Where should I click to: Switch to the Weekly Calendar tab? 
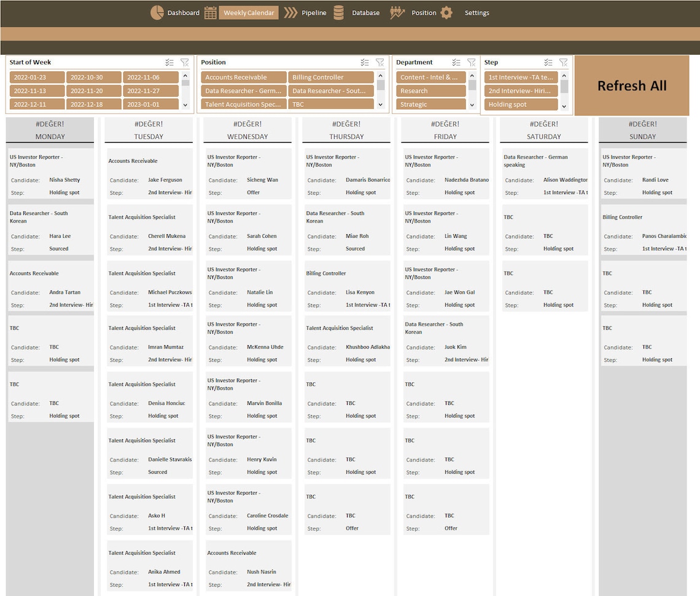(248, 12)
